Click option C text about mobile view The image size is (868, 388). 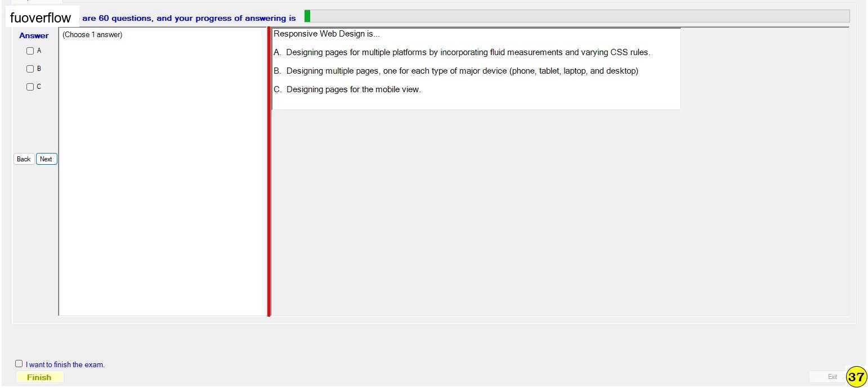[347, 89]
